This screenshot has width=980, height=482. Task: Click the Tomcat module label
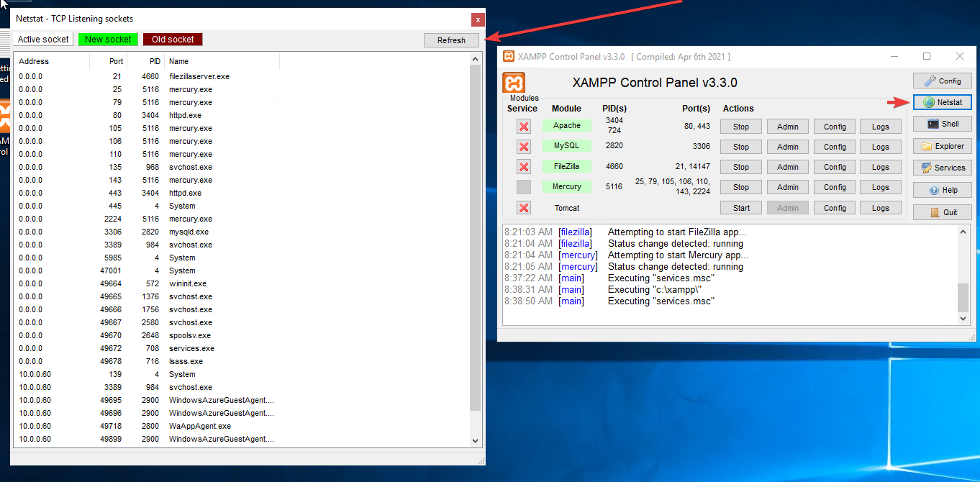(x=566, y=208)
